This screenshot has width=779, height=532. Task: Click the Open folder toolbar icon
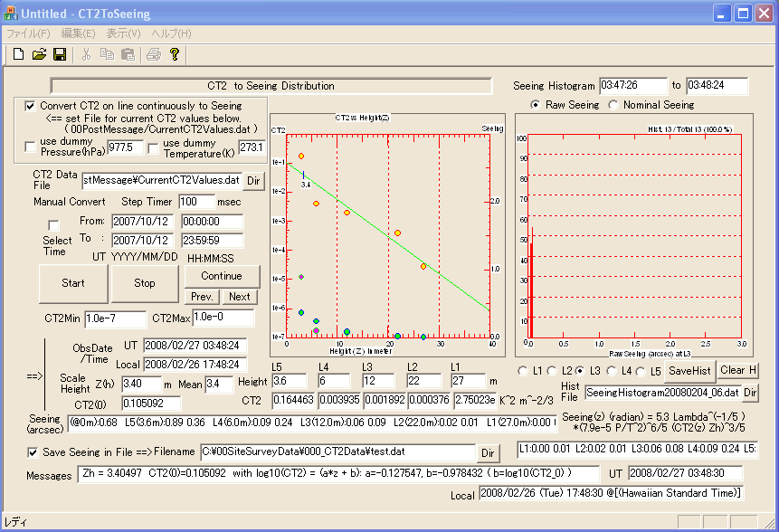tap(39, 54)
